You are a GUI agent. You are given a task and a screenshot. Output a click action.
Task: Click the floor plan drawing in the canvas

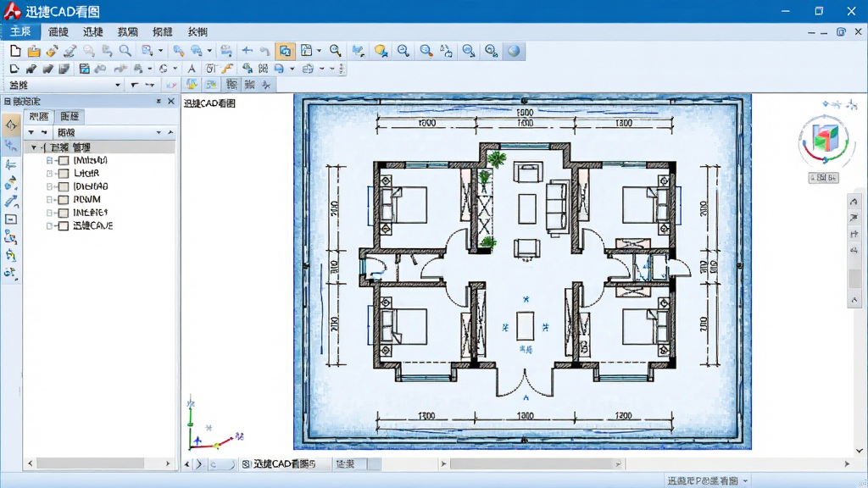[522, 272]
